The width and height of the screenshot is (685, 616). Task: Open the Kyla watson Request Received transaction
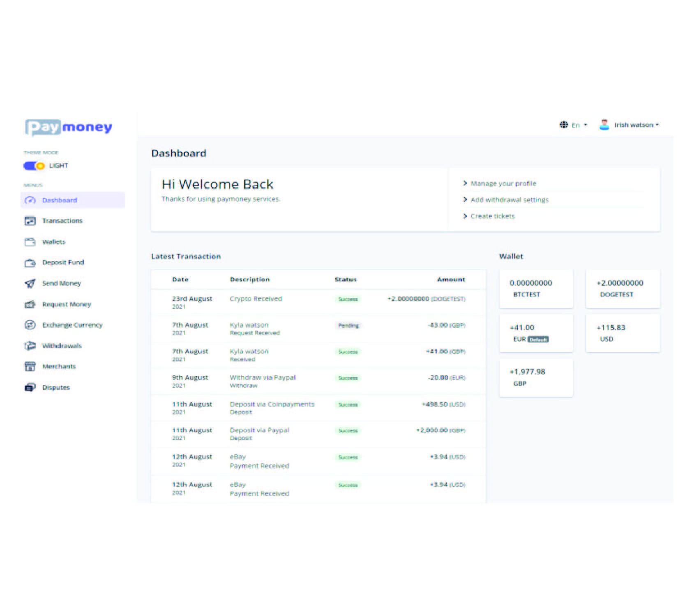point(318,329)
